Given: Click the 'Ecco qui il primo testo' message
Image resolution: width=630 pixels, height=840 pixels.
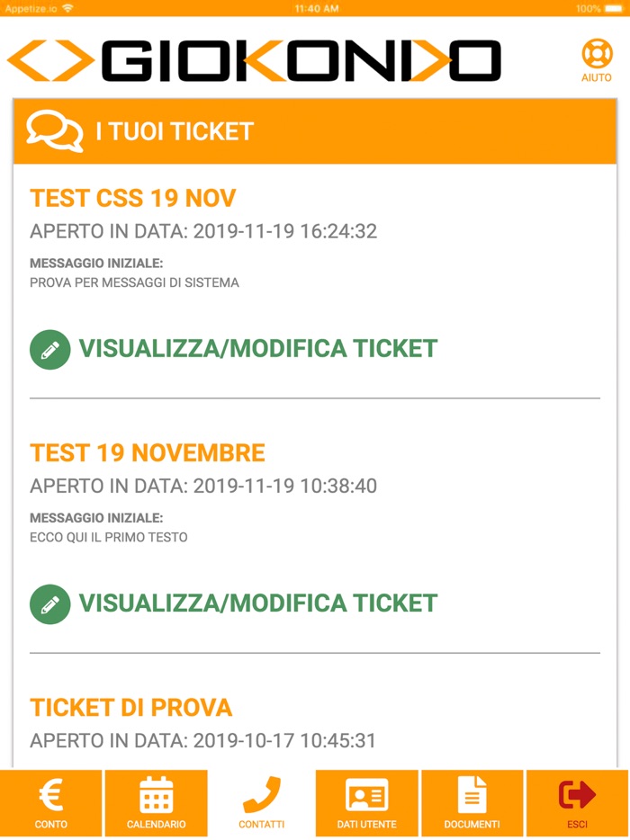Looking at the screenshot, I should point(108,537).
